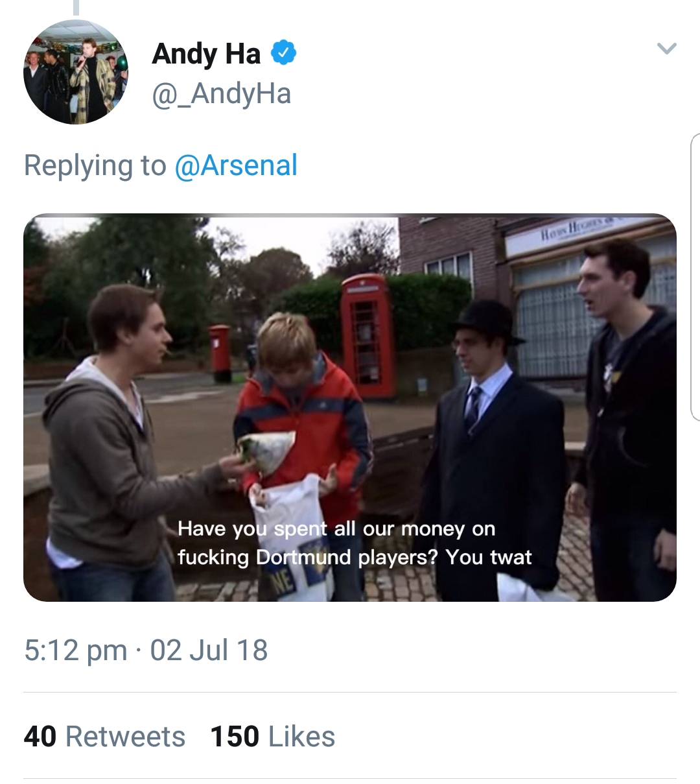Open the @_AndyHa handle
Viewport: 700px width, 784px height.
pos(221,94)
